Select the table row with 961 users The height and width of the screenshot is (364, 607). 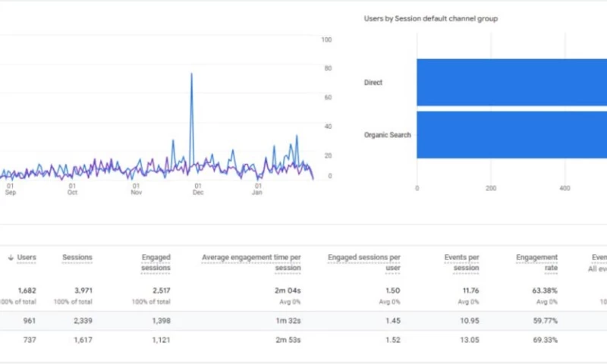pos(303,321)
